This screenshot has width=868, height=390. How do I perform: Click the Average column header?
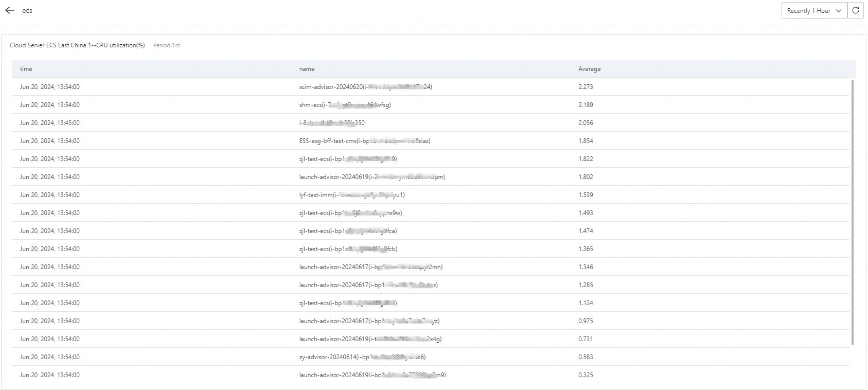(x=589, y=69)
